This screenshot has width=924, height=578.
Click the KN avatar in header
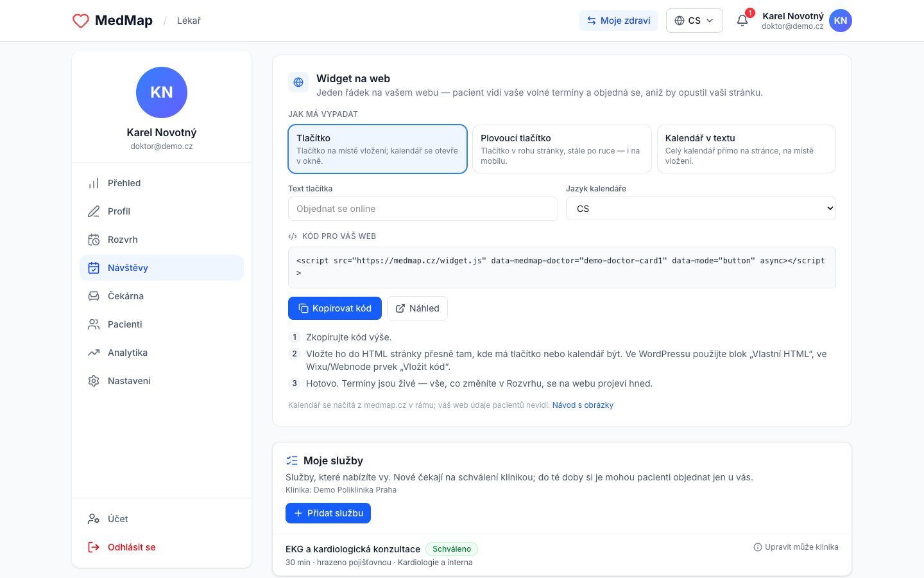pos(841,21)
